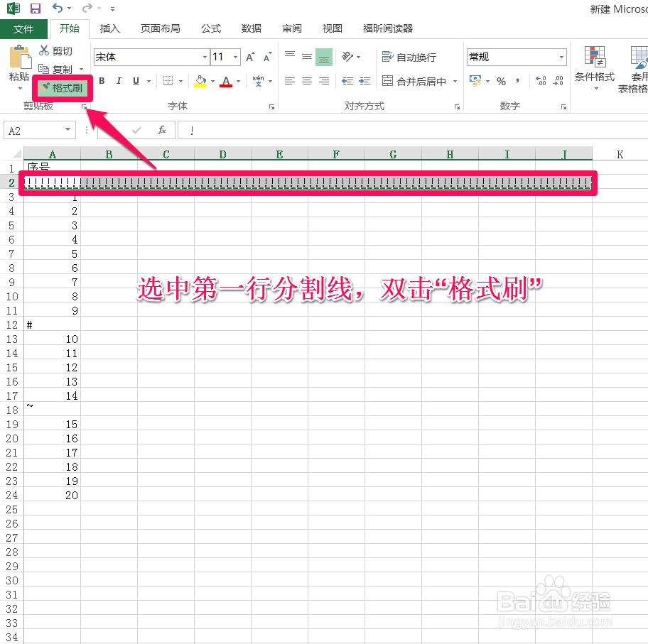
Task: Apply center alignment from 对齐方式 group
Action: click(x=306, y=81)
